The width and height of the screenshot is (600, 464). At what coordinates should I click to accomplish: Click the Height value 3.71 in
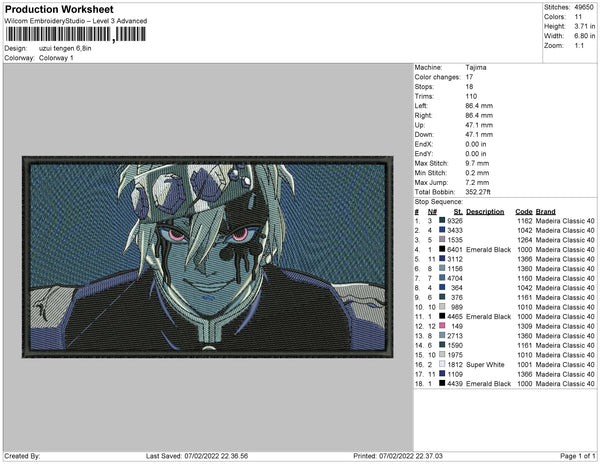(584, 26)
